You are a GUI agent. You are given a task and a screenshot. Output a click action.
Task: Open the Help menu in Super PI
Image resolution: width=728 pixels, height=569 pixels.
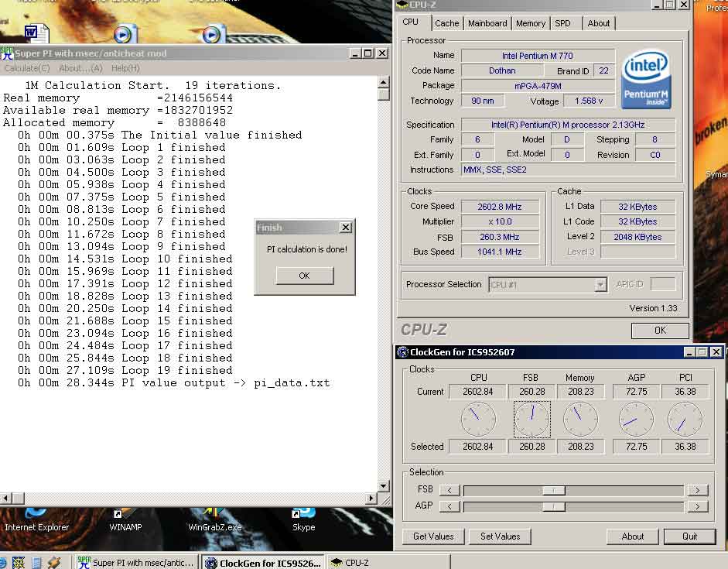pyautogui.click(x=125, y=68)
